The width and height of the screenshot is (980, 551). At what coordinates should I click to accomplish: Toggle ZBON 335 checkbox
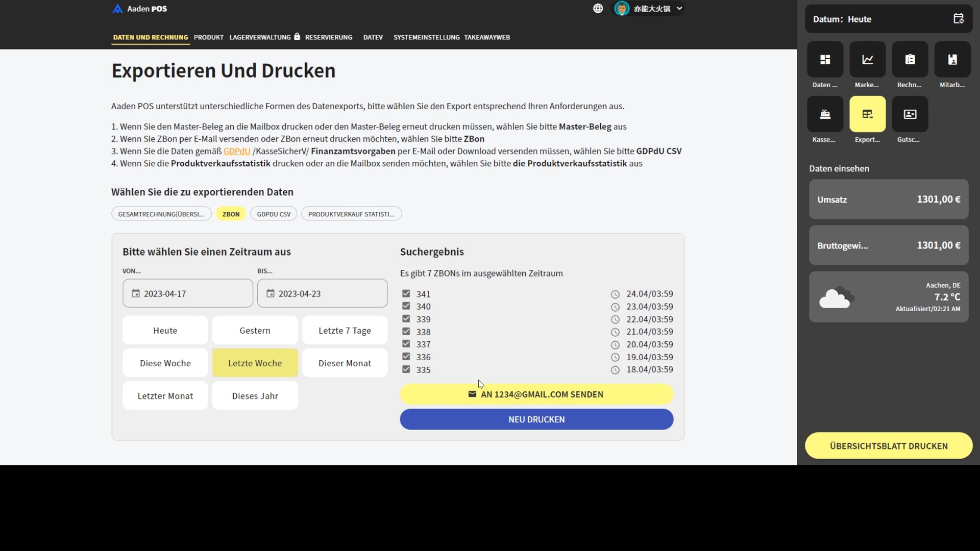(406, 369)
